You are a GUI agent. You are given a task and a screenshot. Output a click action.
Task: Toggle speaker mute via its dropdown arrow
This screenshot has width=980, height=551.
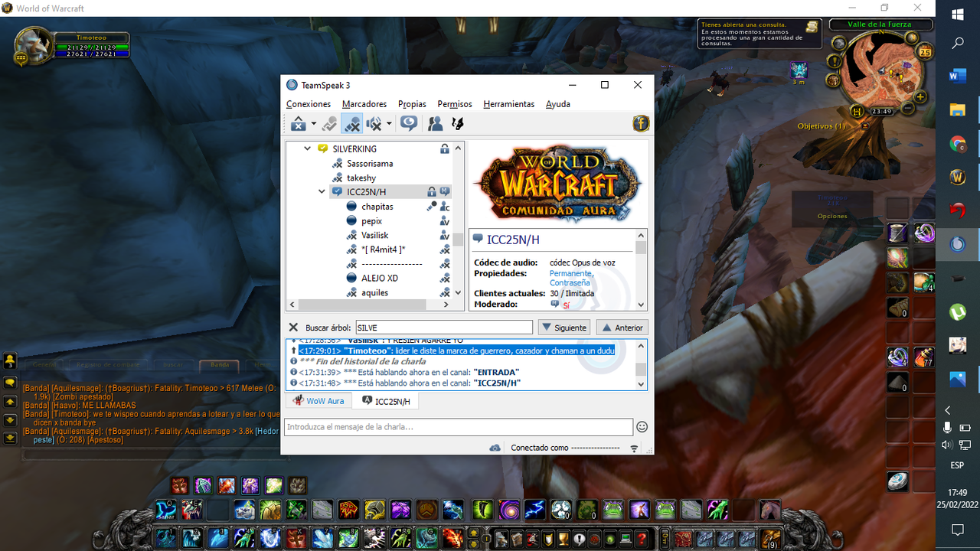click(x=389, y=123)
